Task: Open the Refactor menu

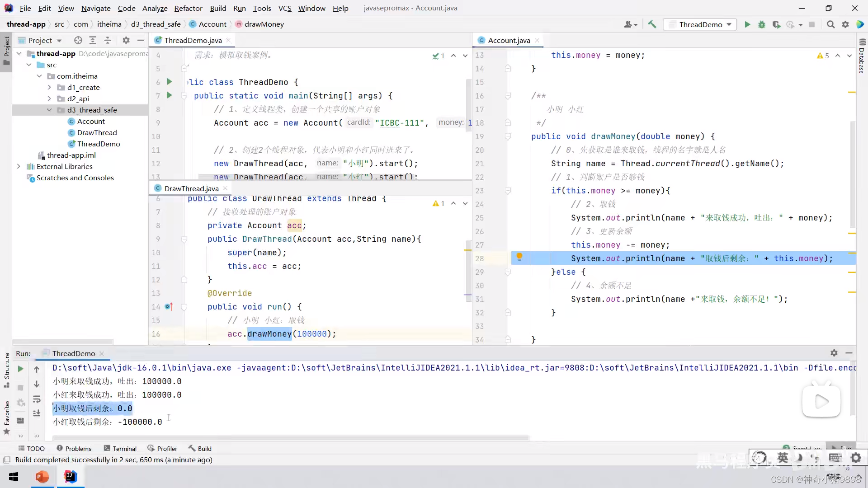Action: click(188, 8)
